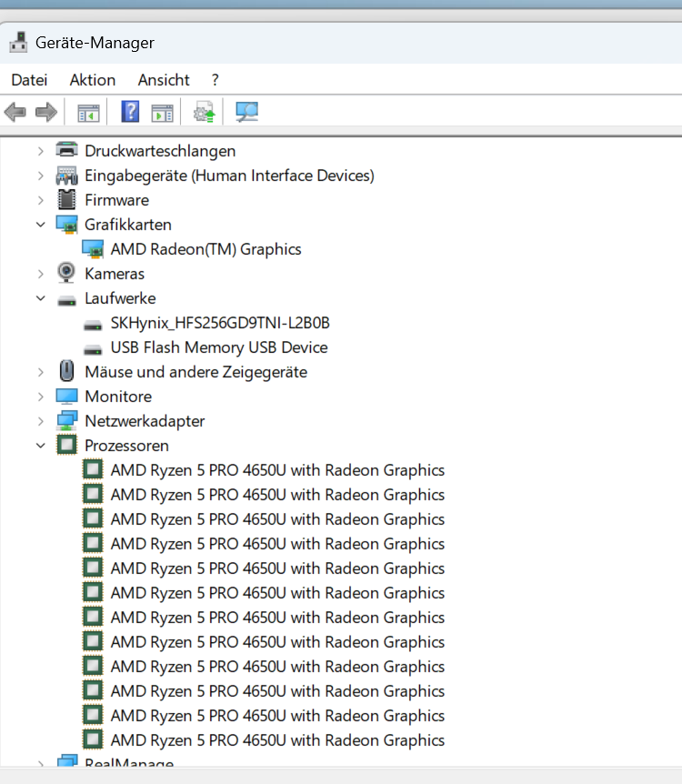Select the sixth AMD Ryzen 5 PRO entry

(x=277, y=592)
